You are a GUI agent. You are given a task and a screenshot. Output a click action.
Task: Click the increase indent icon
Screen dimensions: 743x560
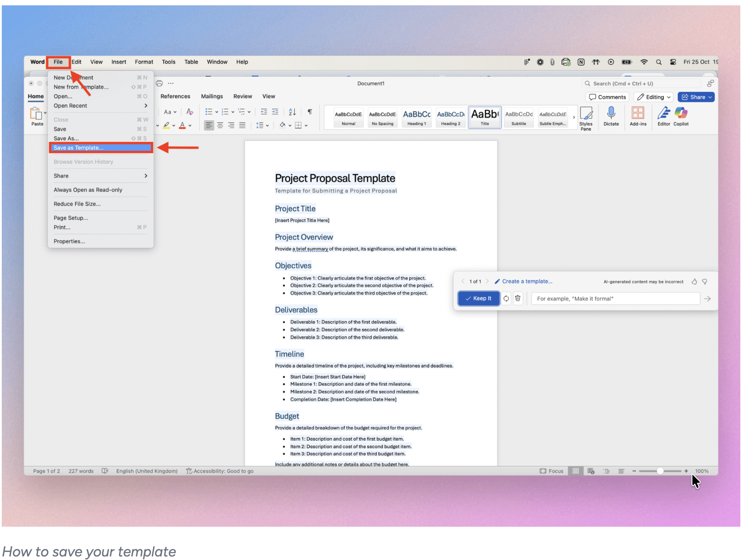click(275, 112)
